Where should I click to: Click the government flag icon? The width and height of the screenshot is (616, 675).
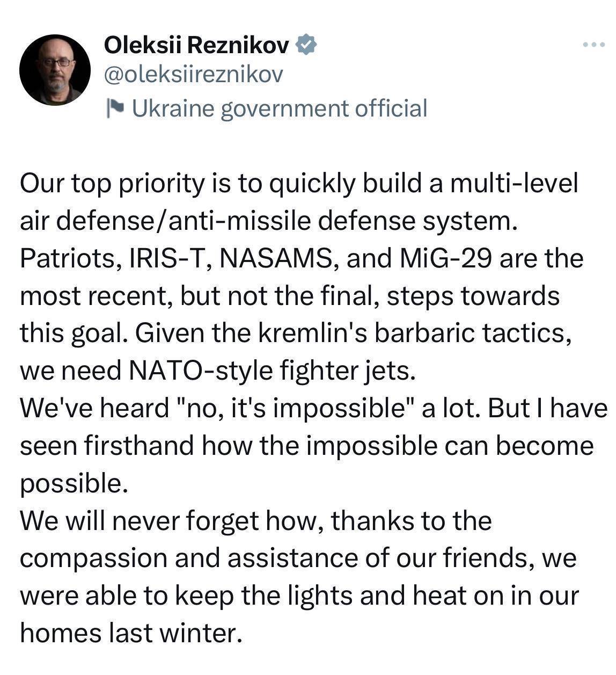point(115,108)
